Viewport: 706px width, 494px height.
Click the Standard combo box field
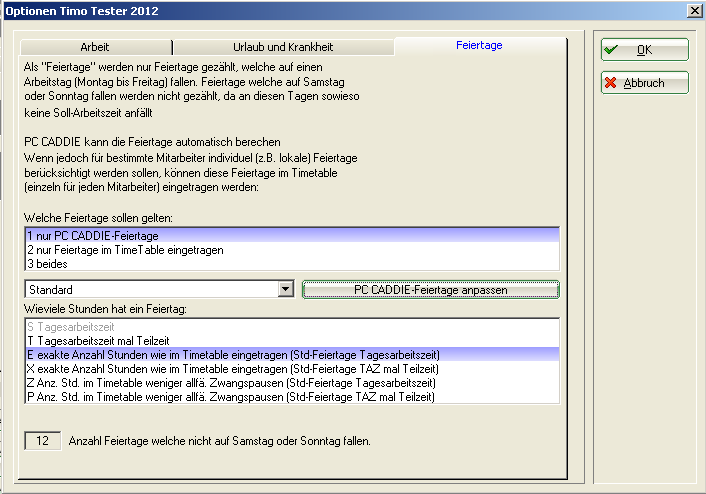pyautogui.click(x=159, y=289)
